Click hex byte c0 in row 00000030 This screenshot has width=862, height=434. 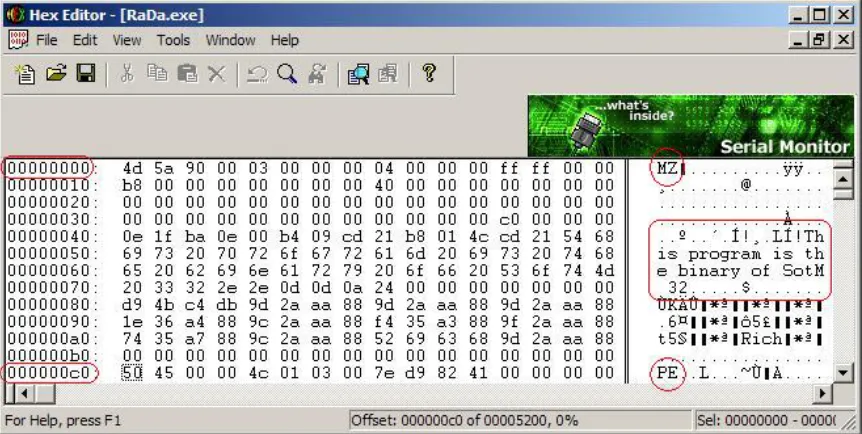pos(509,219)
